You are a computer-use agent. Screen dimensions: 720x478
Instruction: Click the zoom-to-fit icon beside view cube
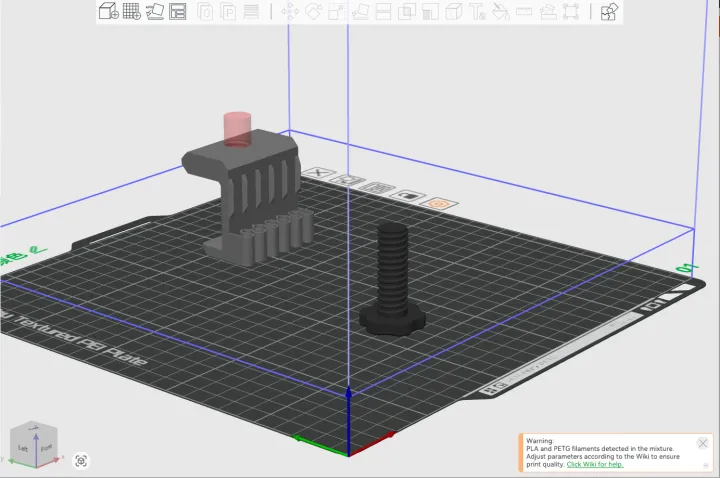click(x=81, y=461)
